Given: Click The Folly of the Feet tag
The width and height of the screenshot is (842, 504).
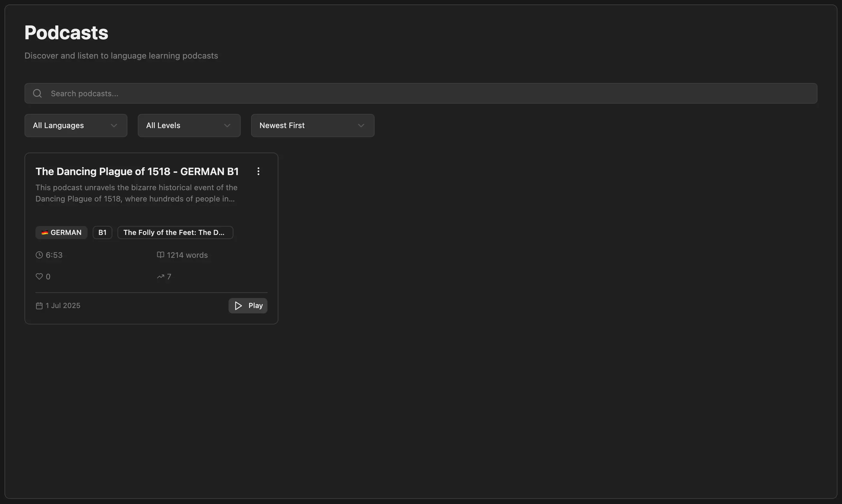Looking at the screenshot, I should pos(175,233).
